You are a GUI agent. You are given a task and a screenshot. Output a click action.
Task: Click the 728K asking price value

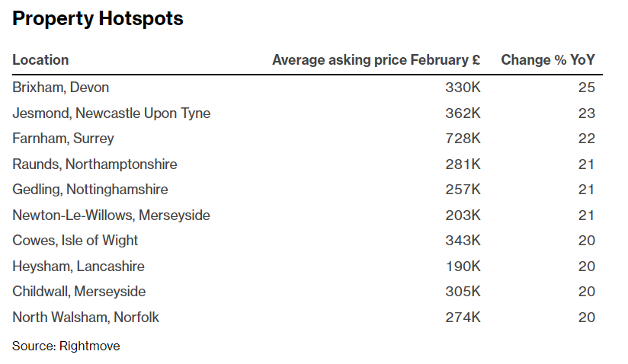point(463,139)
